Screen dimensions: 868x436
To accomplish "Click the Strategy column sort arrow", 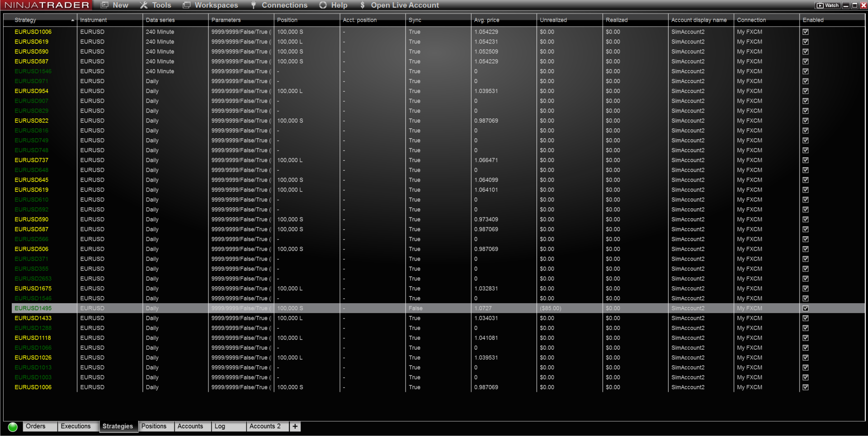I will point(72,20).
